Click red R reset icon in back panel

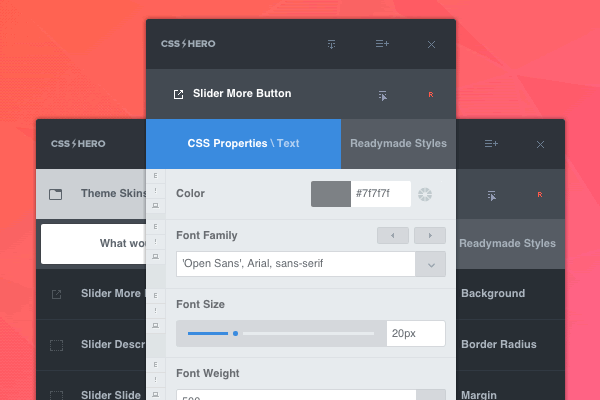pos(540,194)
